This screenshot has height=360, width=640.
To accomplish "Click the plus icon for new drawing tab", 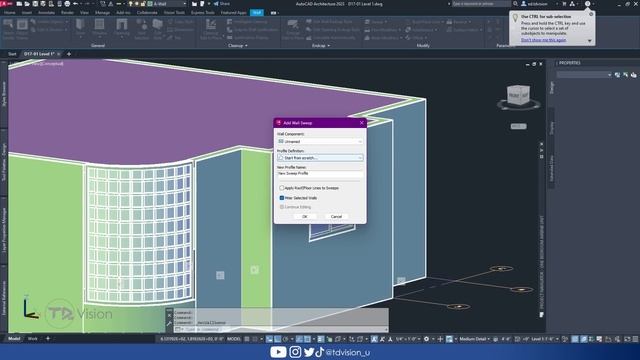I will (69, 54).
